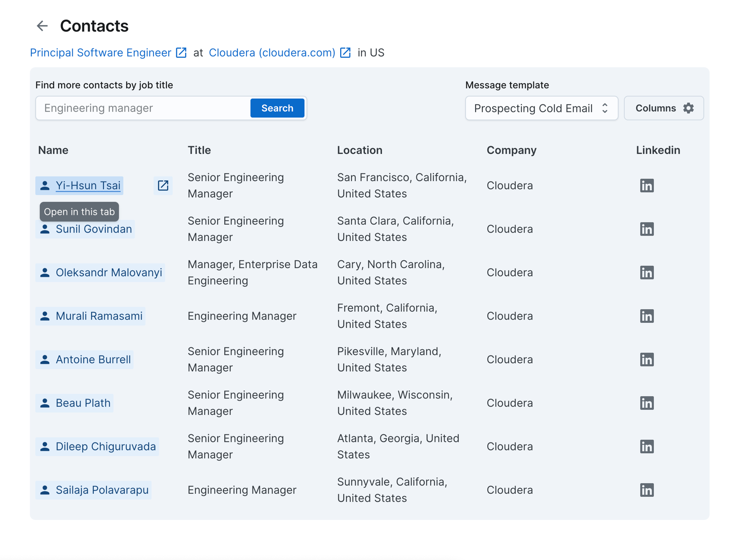Open LinkedIn profile for Oleksandr Malovanyi
The height and width of the screenshot is (560, 749).
[647, 273]
